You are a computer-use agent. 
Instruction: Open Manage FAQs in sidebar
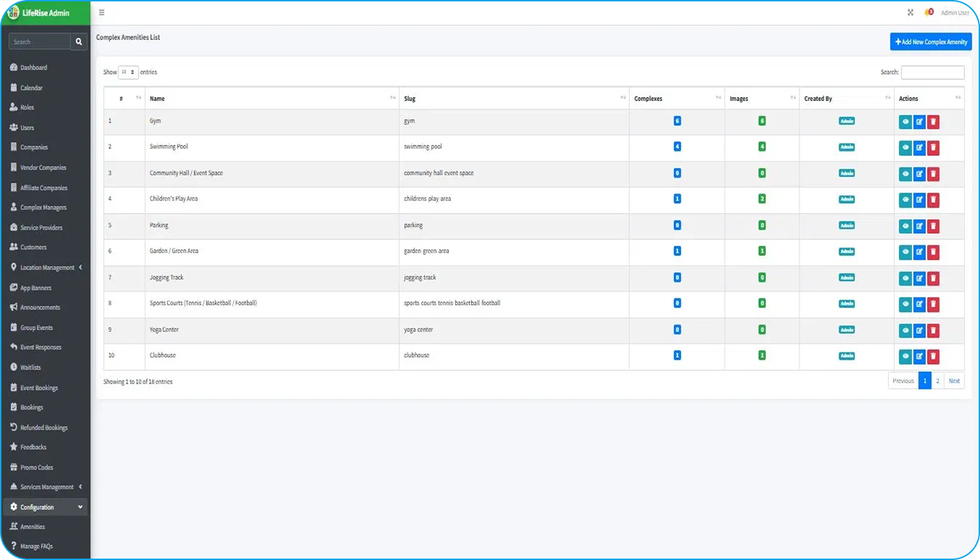[36, 547]
